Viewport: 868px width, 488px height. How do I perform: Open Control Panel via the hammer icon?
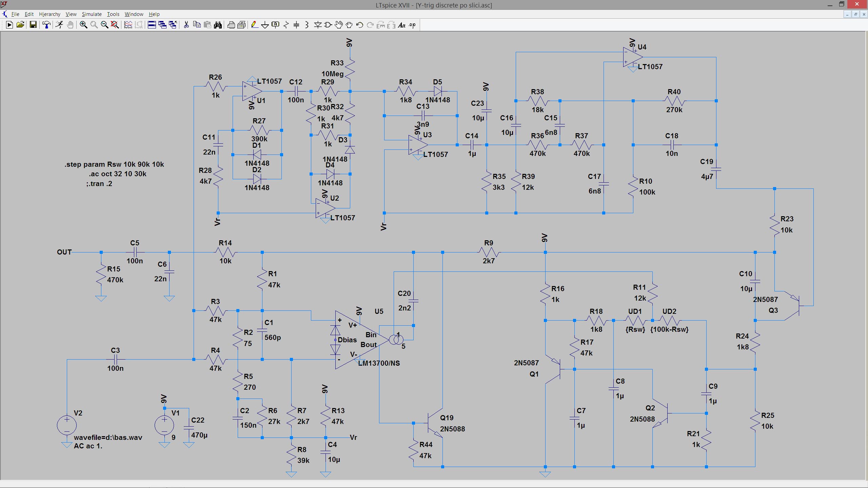[x=46, y=25]
